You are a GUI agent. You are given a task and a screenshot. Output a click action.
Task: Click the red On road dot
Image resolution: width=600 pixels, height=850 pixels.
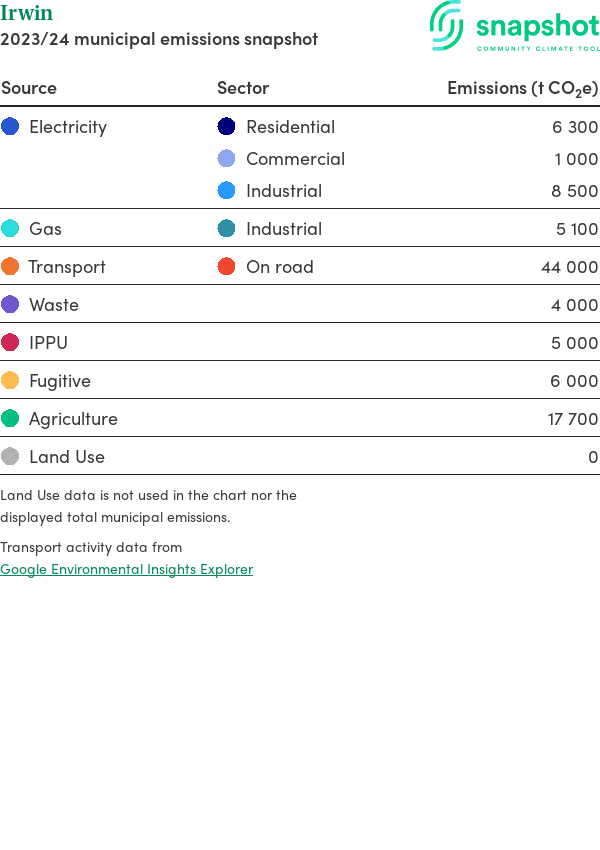[227, 267]
